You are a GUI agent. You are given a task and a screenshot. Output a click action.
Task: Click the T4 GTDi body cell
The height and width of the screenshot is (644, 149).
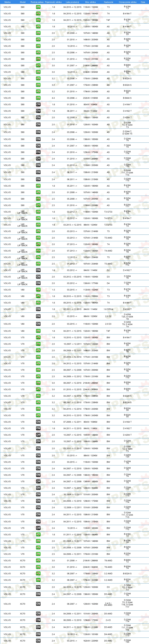pyautogui.click(x=108, y=218)
